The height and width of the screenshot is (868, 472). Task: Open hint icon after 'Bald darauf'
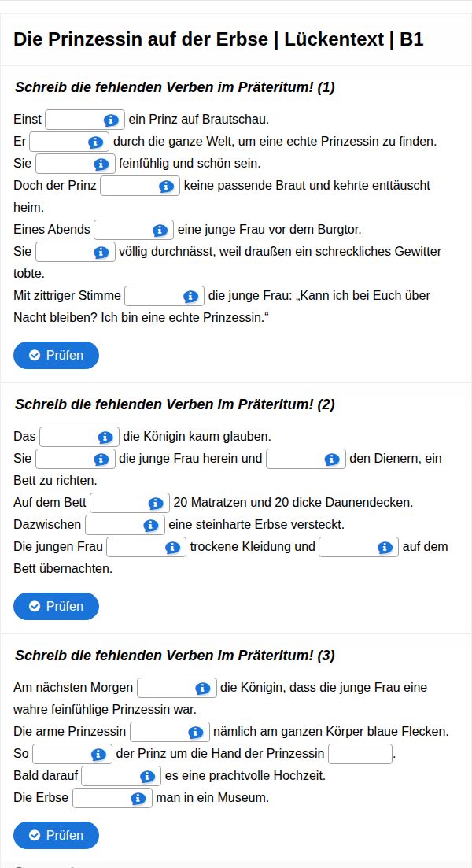[146, 777]
